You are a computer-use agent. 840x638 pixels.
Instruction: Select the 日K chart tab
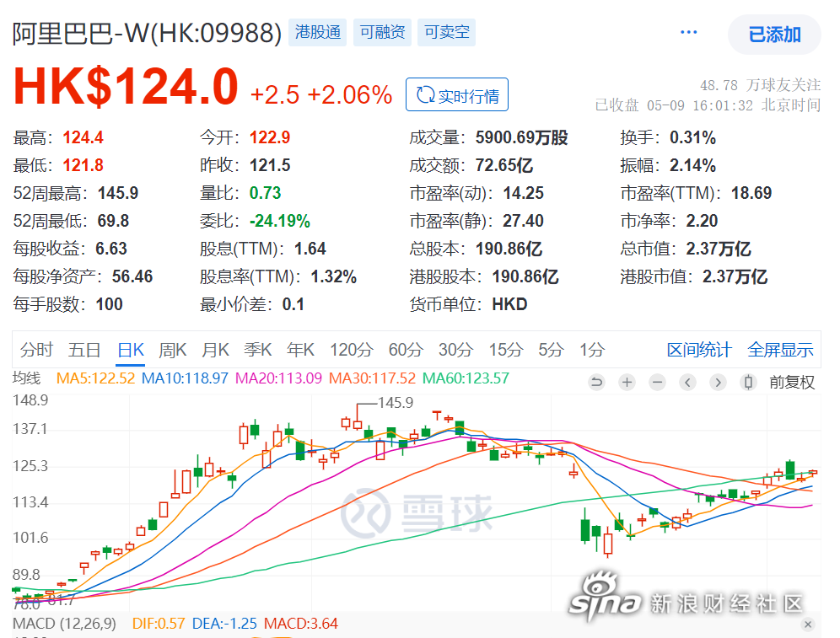pyautogui.click(x=131, y=350)
